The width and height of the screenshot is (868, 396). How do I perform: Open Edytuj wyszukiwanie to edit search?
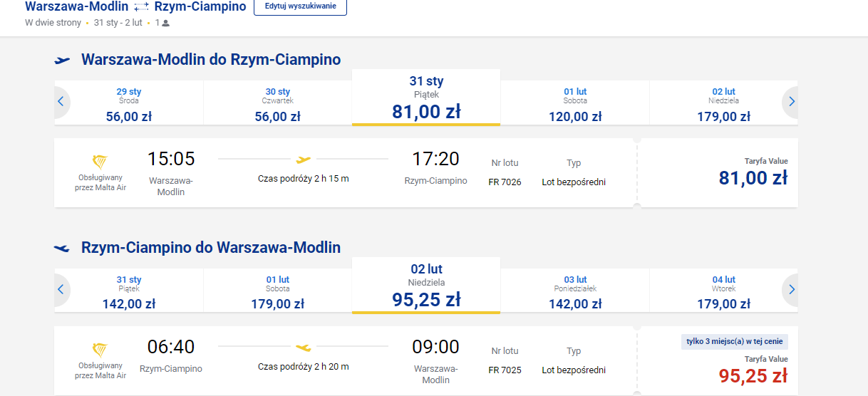coord(300,6)
